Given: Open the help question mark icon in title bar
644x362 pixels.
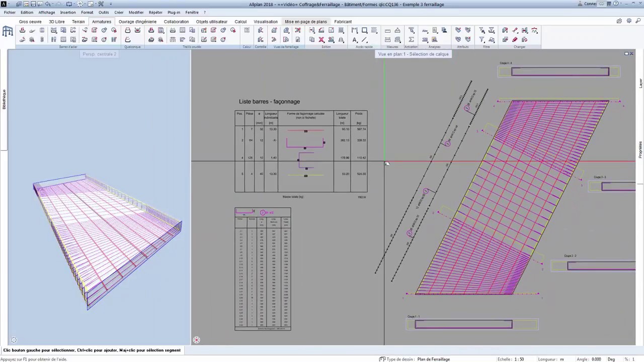Looking at the screenshot, I should [x=616, y=4].
